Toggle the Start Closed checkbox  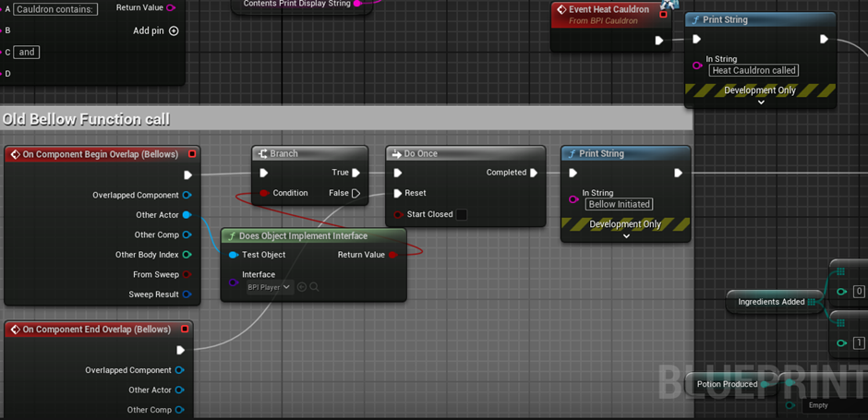pyautogui.click(x=461, y=214)
